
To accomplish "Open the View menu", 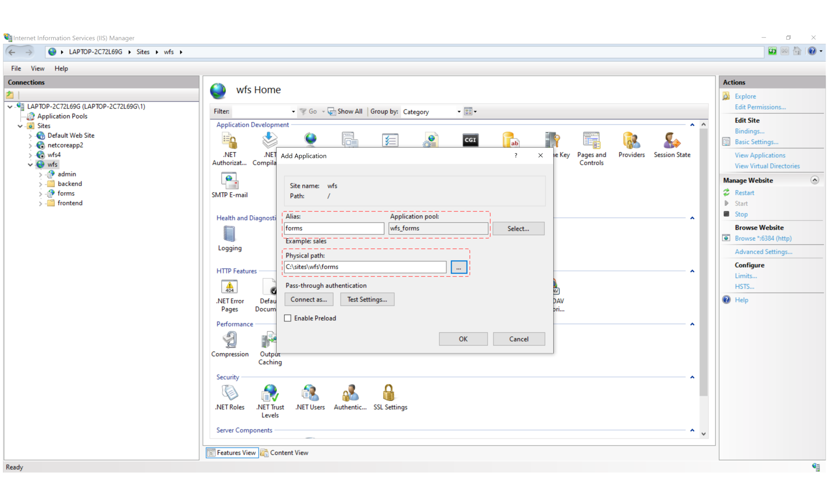I will 37,68.
